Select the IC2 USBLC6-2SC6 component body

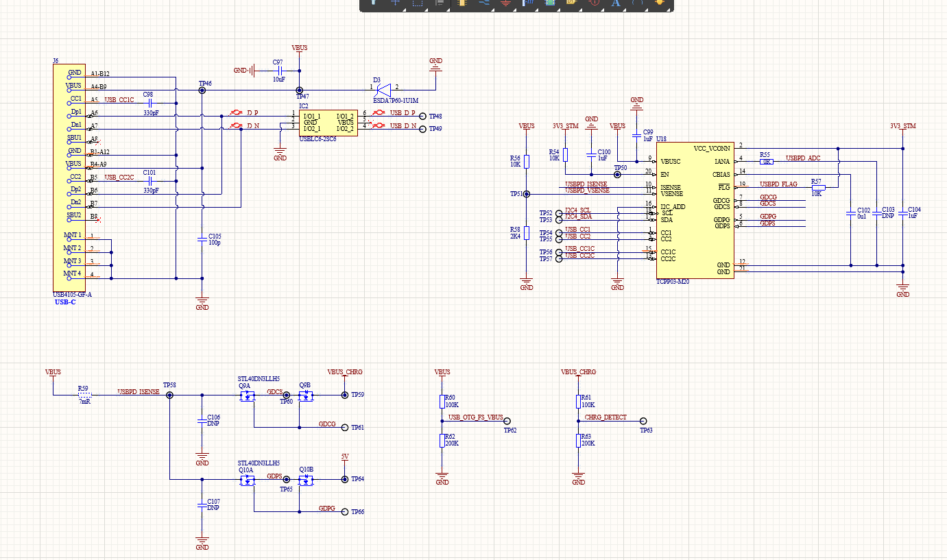tap(328, 123)
